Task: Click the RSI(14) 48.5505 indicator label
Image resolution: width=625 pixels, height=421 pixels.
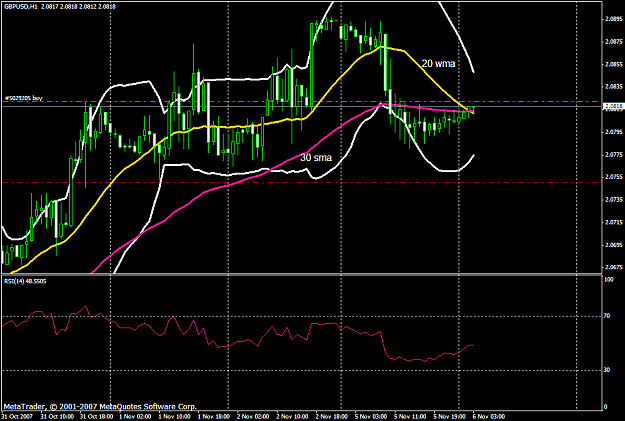Action: tap(25, 281)
